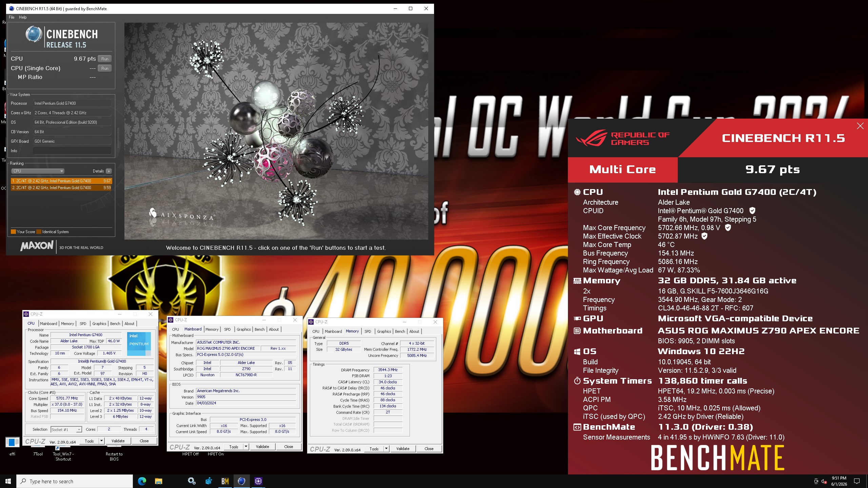Click the shield beside Max Core Frequency
The image size is (868, 488).
tap(728, 228)
